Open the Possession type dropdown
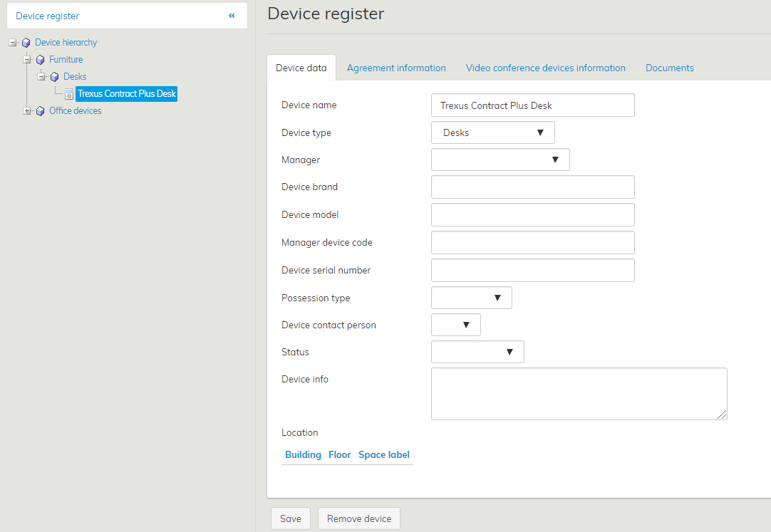This screenshot has height=532, width=771. 471,298
